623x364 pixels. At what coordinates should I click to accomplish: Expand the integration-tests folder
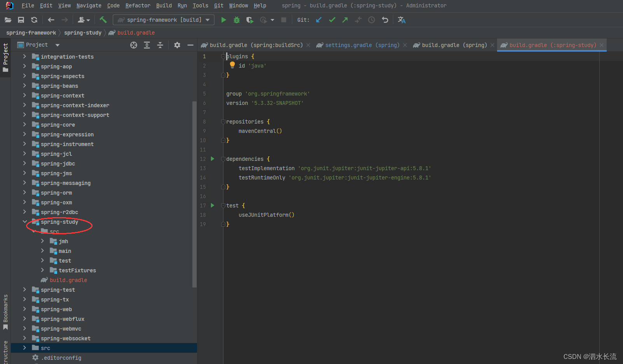24,56
